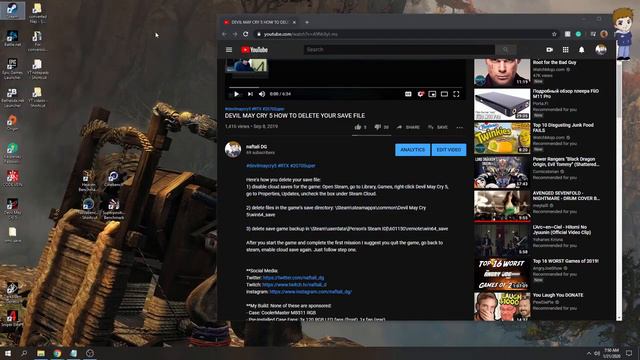Open Avenged Sevenfold Nightmare drum cover title

(566, 196)
